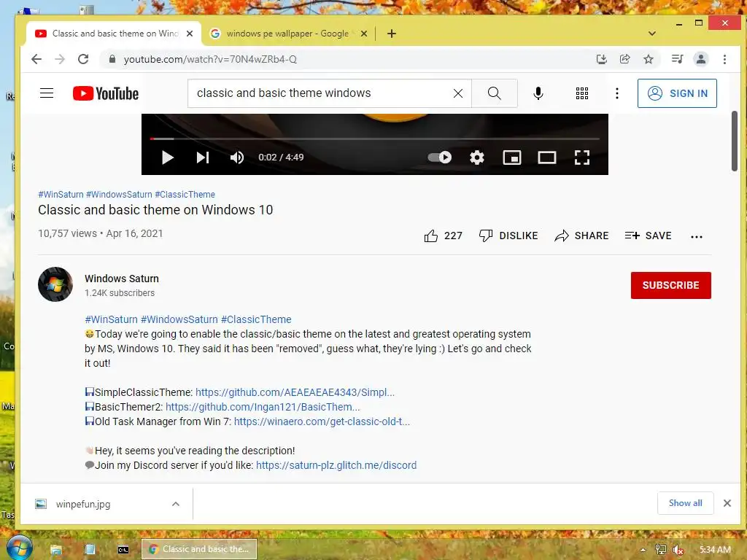This screenshot has height=560, width=747.
Task: Show hidden system tray icons arrow
Action: pos(643,550)
